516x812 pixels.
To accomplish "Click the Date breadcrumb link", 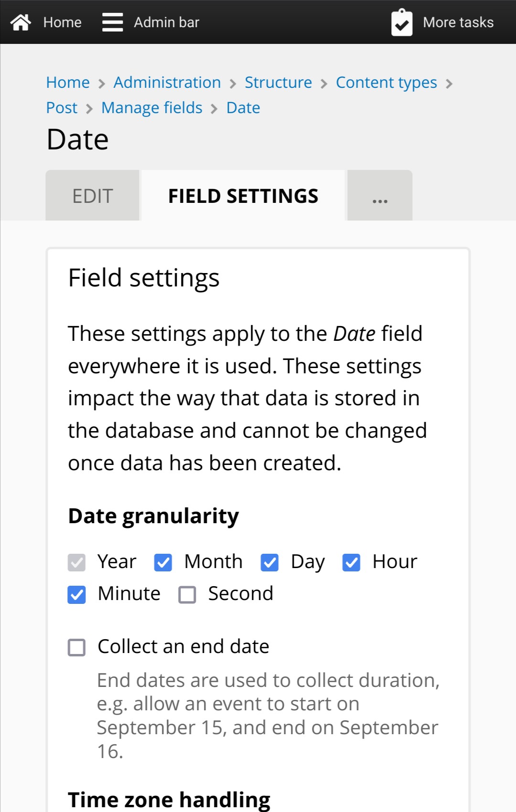I will pos(243,108).
